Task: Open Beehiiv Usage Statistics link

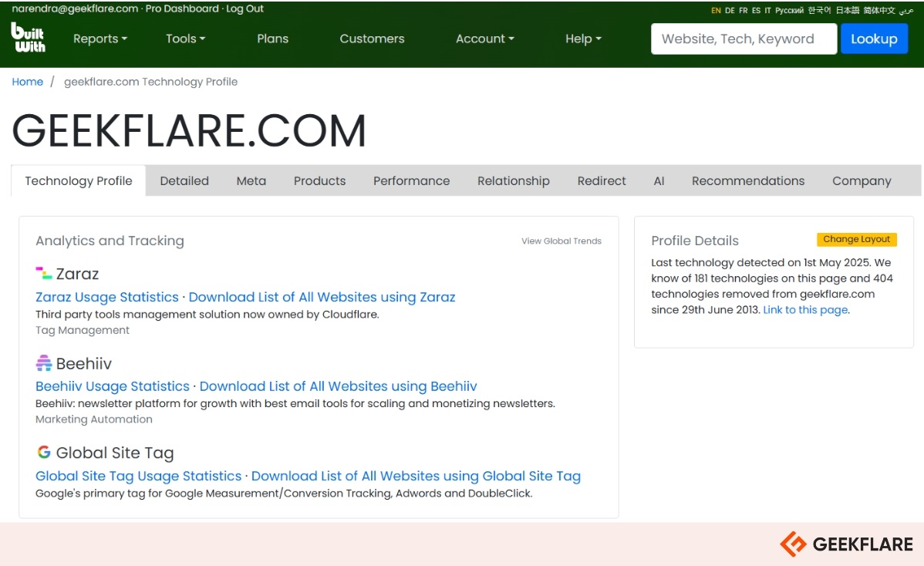Action: tap(113, 386)
